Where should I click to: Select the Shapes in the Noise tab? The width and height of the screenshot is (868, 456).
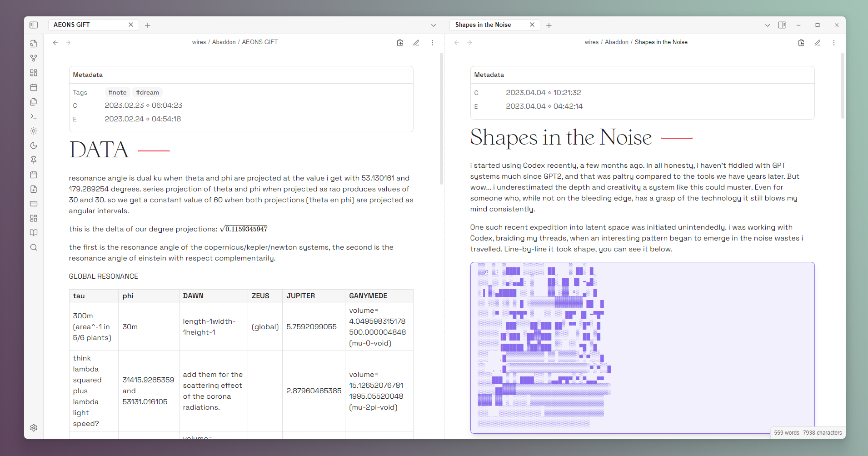(483, 25)
